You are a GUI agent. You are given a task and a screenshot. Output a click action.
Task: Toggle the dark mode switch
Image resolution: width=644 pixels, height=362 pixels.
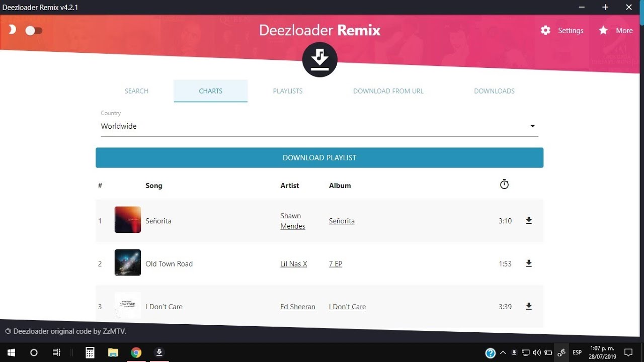34,31
